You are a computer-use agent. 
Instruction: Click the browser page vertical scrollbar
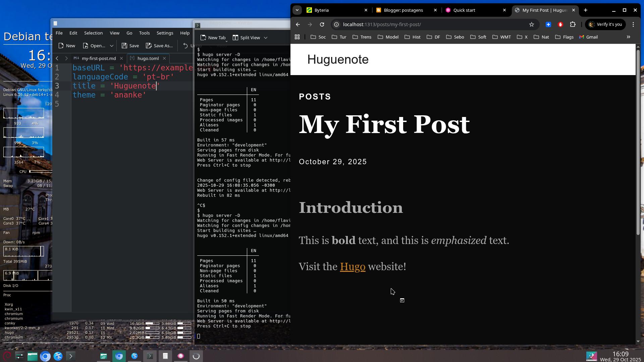click(638, 141)
